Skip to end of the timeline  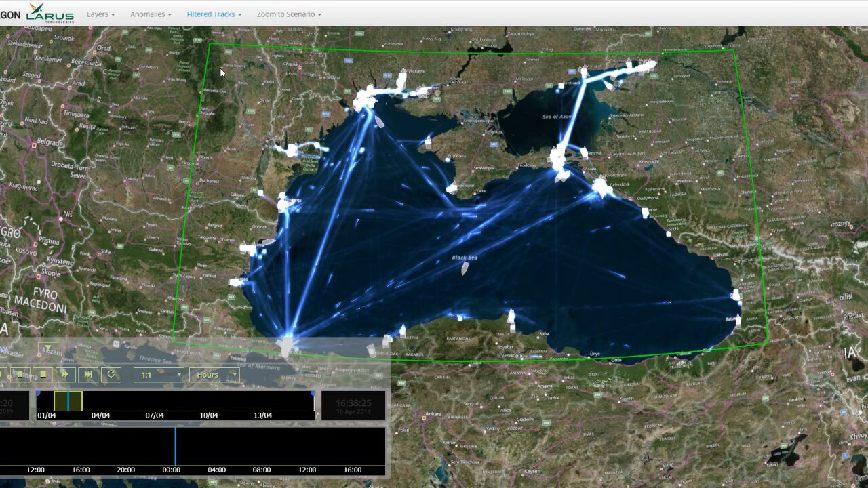tap(87, 374)
